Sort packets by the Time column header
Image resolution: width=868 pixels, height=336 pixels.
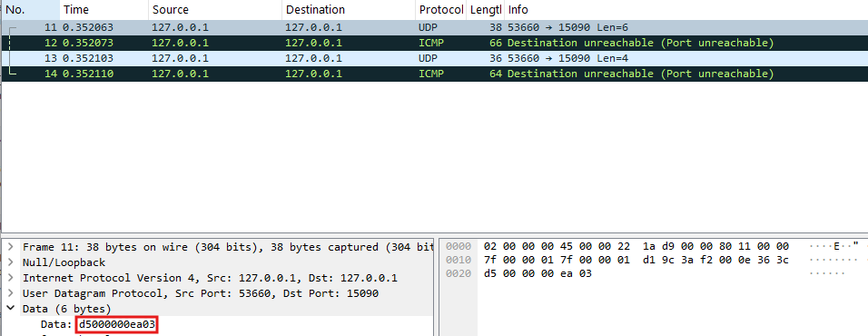[x=104, y=9]
